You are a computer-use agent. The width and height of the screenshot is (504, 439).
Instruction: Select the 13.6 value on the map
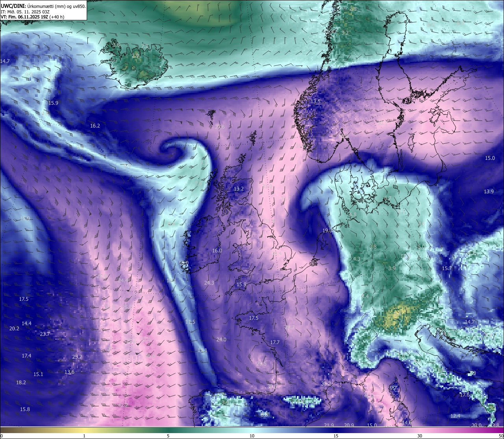tap(69, 372)
